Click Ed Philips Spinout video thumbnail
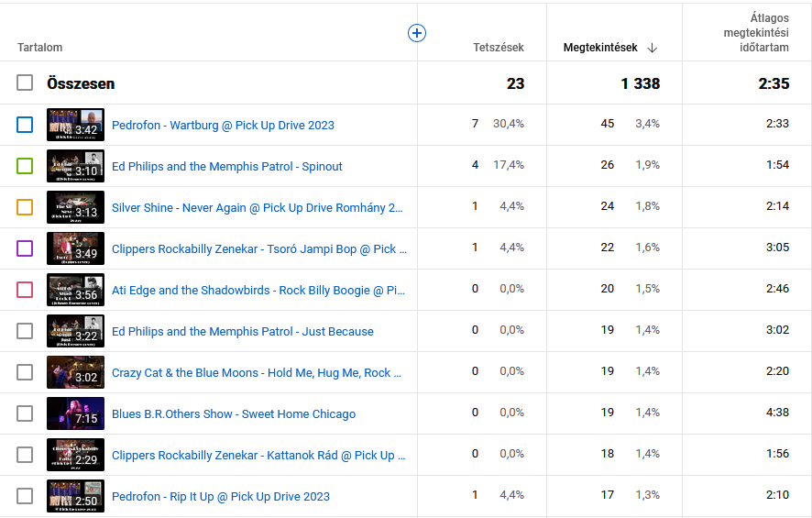This screenshot has height=518, width=812. pyautogui.click(x=75, y=166)
